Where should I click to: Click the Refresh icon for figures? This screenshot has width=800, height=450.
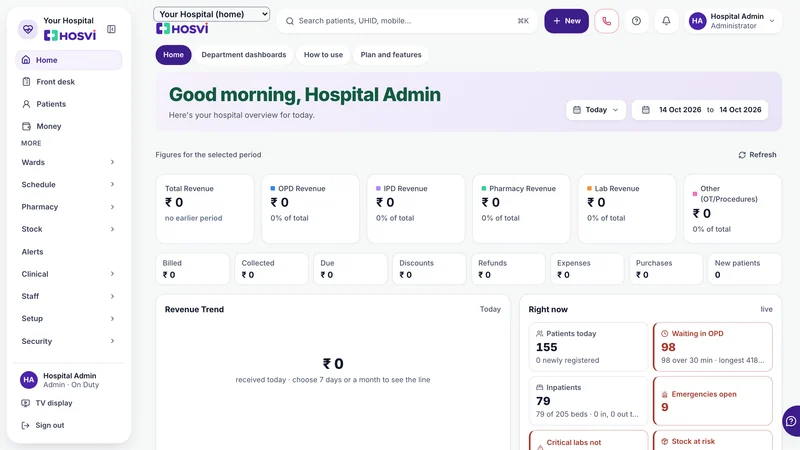click(742, 155)
